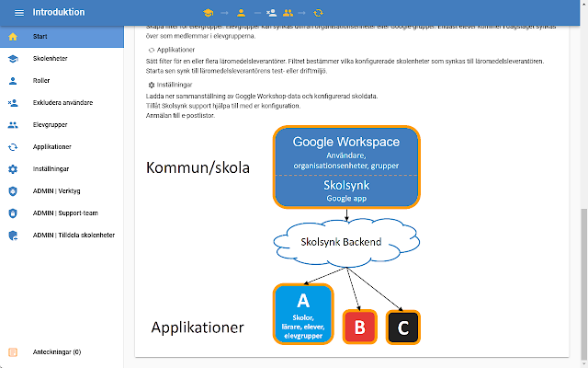
Task: Go to Roller in the sidebar
Action: [62, 81]
